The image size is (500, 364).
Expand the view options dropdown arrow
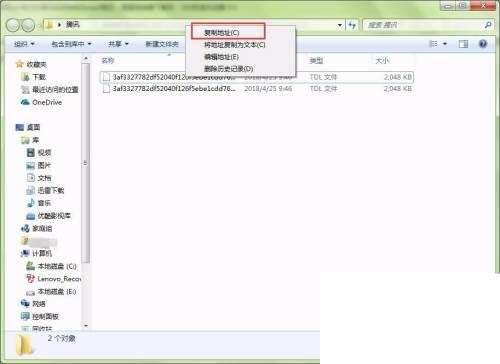click(x=445, y=44)
